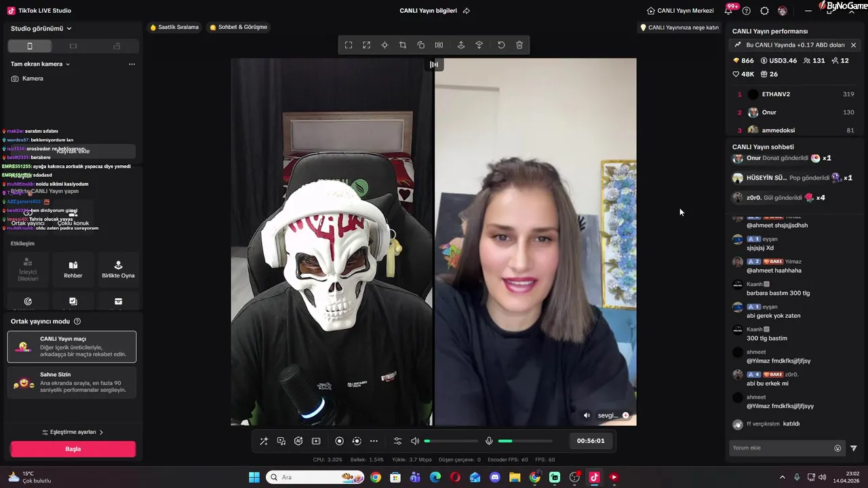Screen dimensions: 868x488
Task: Open the Windows Start menu
Action: (254, 477)
